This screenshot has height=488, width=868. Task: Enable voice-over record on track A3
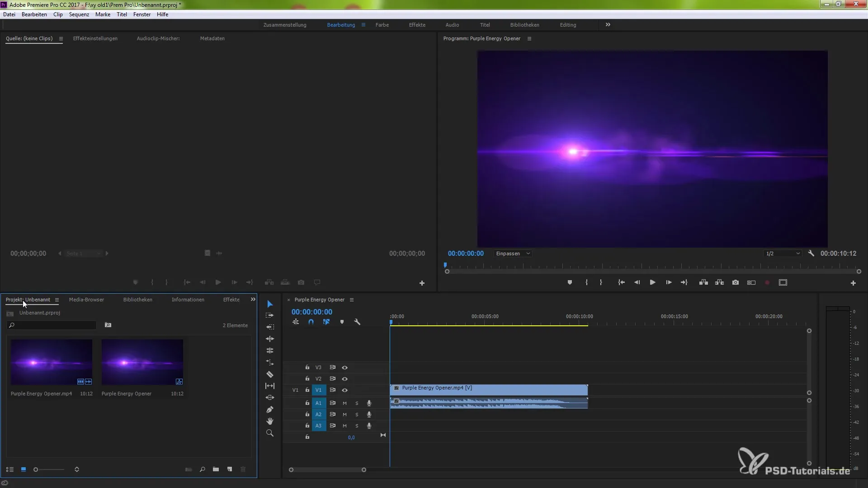click(x=369, y=426)
